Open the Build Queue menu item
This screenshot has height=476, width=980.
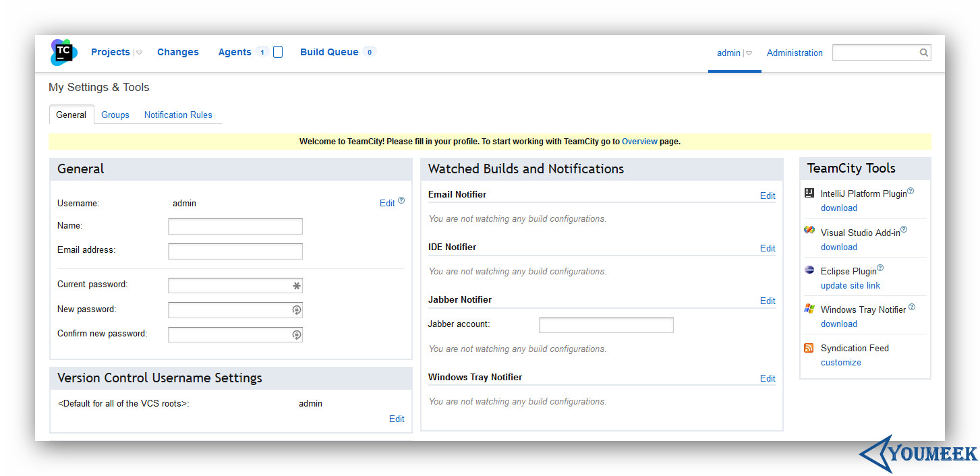tap(329, 52)
